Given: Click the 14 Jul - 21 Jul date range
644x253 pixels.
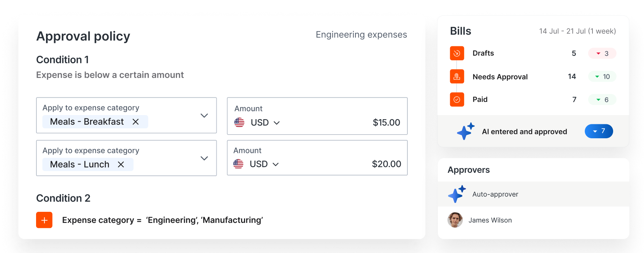Looking at the screenshot, I should 577,31.
